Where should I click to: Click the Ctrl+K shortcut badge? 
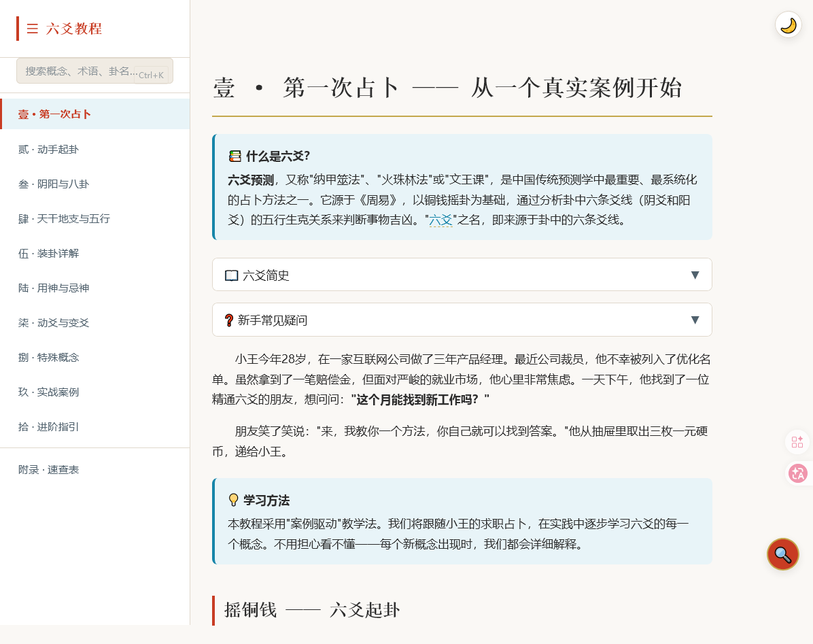coord(151,75)
